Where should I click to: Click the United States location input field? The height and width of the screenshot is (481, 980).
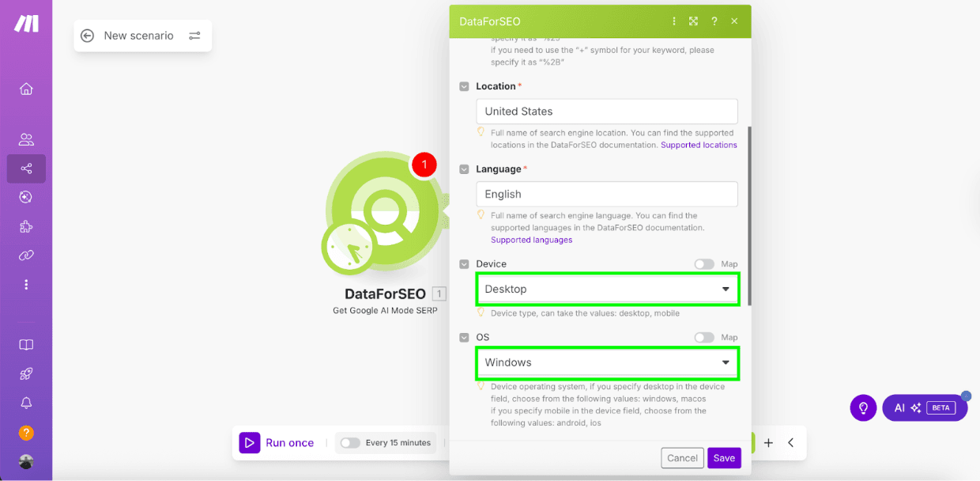pos(607,111)
